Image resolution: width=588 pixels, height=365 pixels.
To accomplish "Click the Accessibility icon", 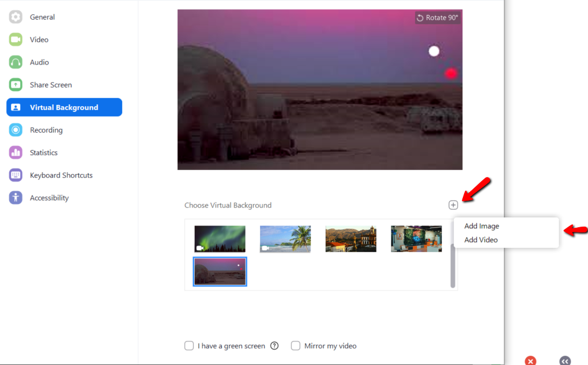I will pyautogui.click(x=16, y=198).
